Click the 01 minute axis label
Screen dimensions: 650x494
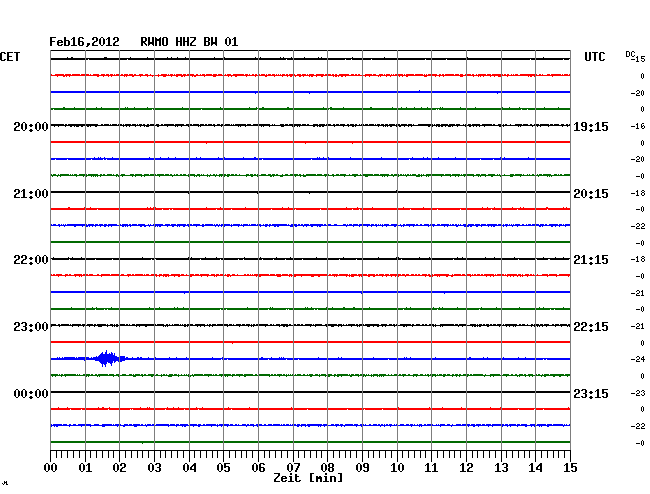coord(85,468)
